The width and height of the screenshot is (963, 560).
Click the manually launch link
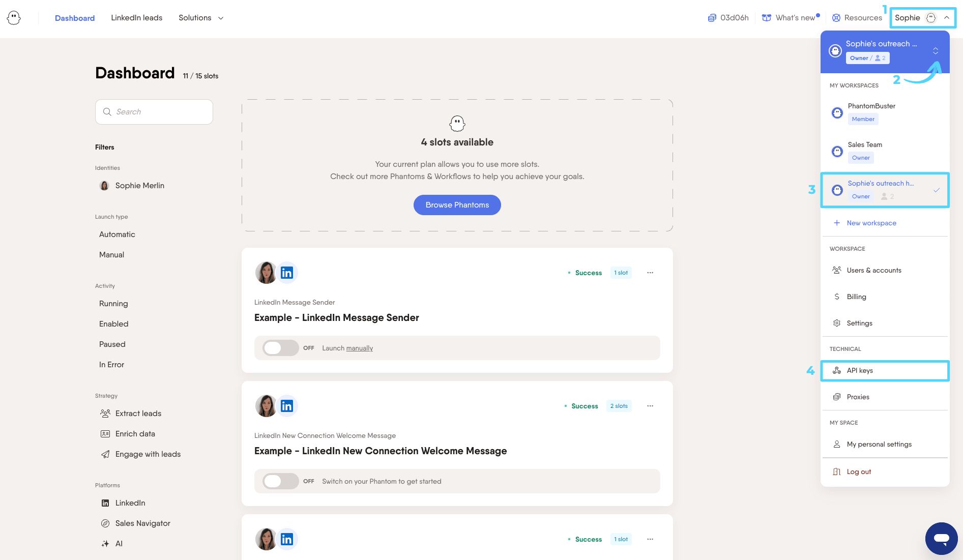point(360,348)
